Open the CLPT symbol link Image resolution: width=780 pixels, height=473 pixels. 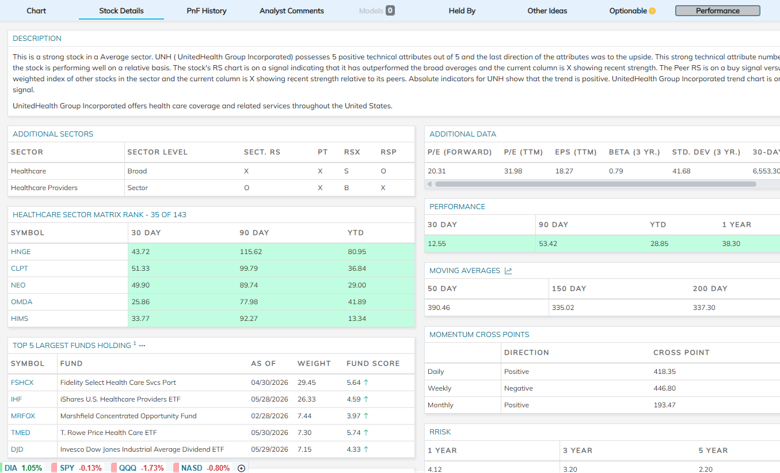tap(19, 269)
